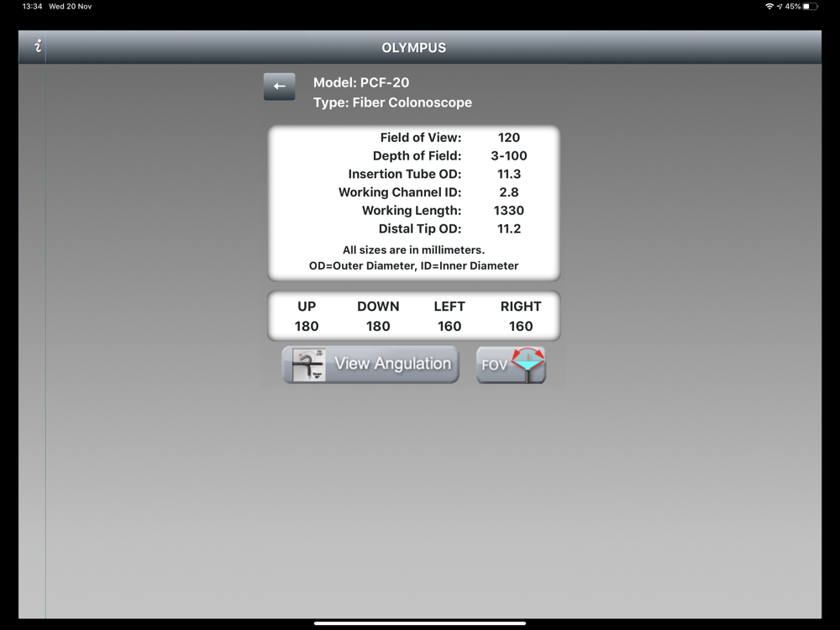Click the DOWN value 180
This screenshot has width=840, height=630.
[x=378, y=326]
